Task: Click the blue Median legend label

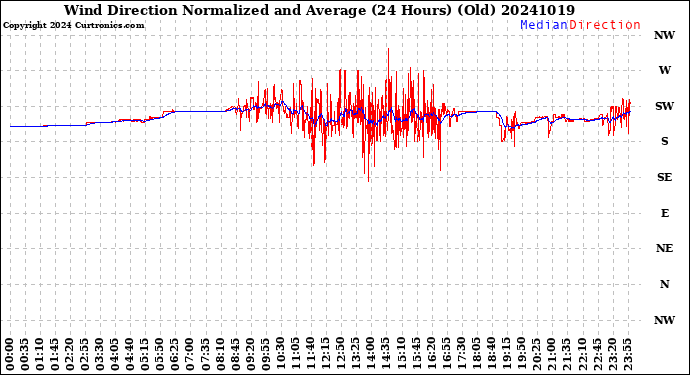Action: pos(544,25)
